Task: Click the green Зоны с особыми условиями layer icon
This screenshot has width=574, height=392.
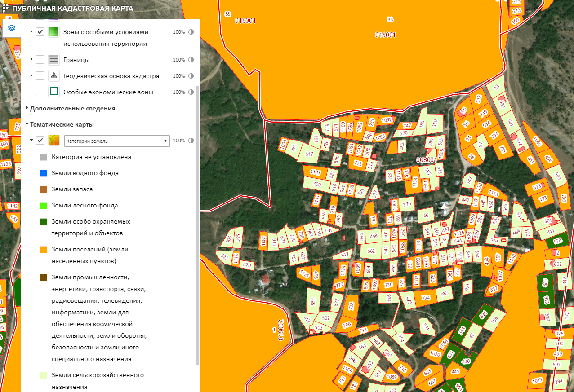Action: click(54, 32)
